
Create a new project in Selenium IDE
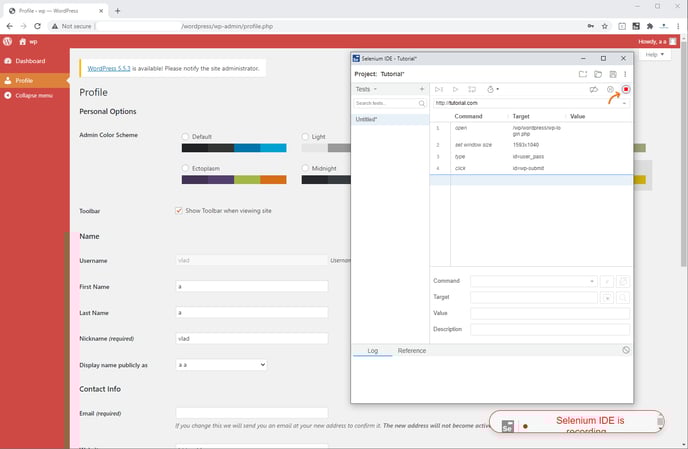pyautogui.click(x=583, y=74)
